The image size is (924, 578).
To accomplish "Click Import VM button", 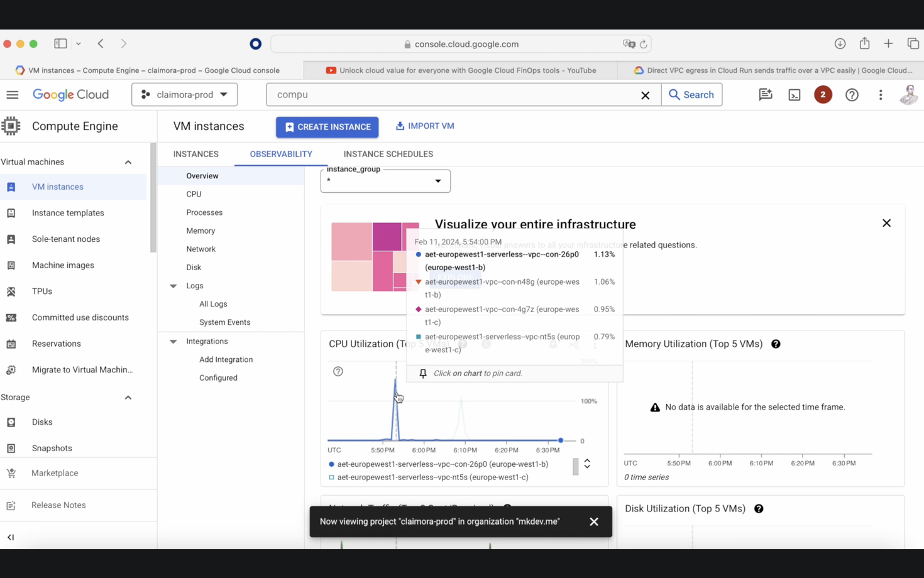I will click(x=425, y=126).
